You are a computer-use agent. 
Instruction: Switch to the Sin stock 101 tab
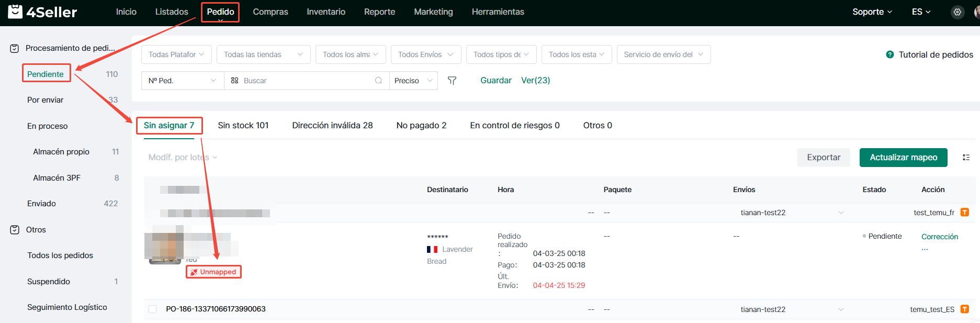243,126
